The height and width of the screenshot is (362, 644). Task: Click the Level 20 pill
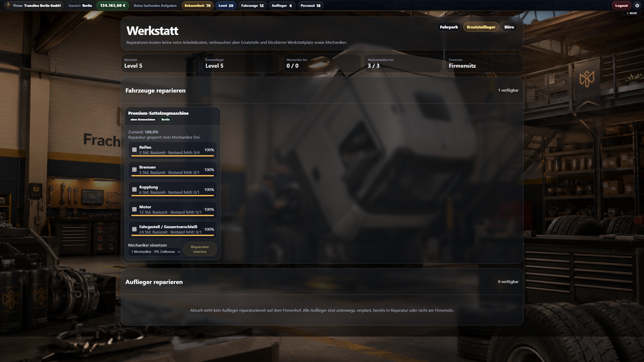[x=226, y=6]
